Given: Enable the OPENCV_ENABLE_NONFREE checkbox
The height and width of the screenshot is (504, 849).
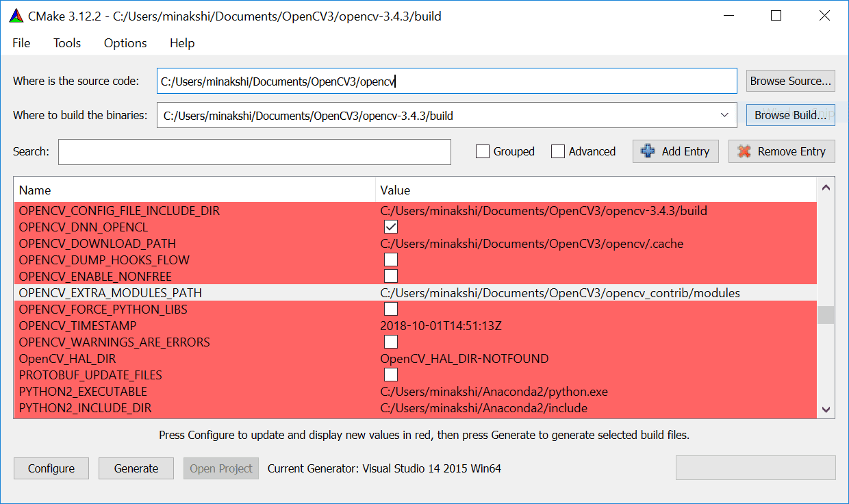Looking at the screenshot, I should [x=391, y=276].
